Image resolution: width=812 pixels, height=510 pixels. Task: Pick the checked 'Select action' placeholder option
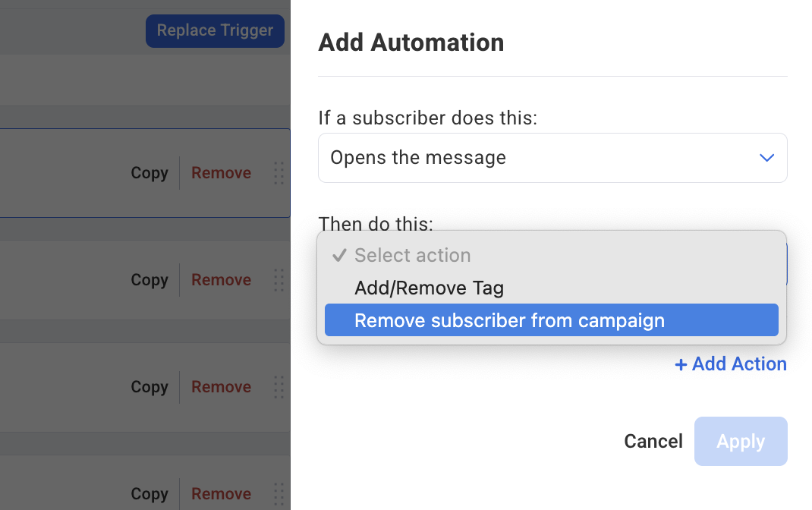pyautogui.click(x=551, y=255)
